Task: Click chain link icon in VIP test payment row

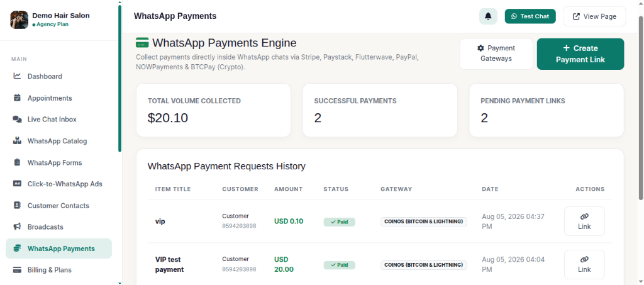Action: tap(584, 260)
